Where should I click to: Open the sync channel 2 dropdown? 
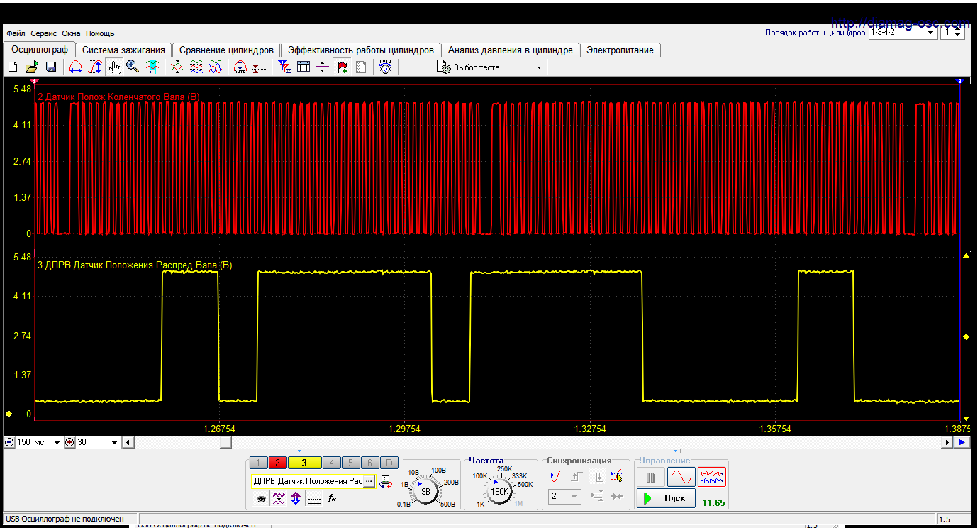(x=564, y=496)
